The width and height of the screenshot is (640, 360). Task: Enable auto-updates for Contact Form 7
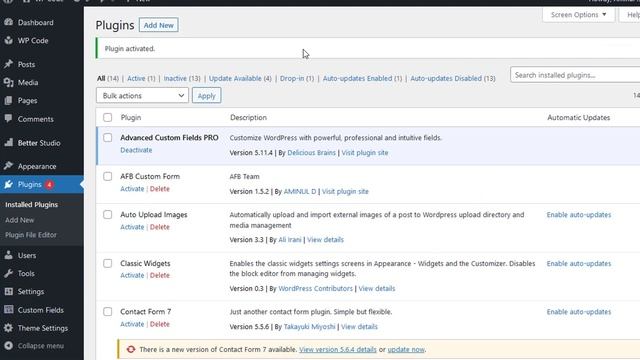(x=579, y=312)
